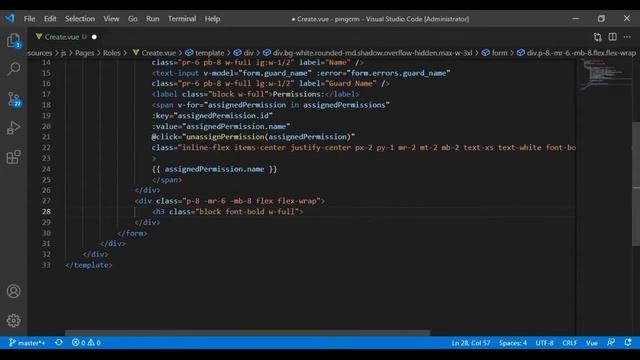The image size is (640, 360).
Task: Click line number 28 in gutter
Action: point(46,211)
